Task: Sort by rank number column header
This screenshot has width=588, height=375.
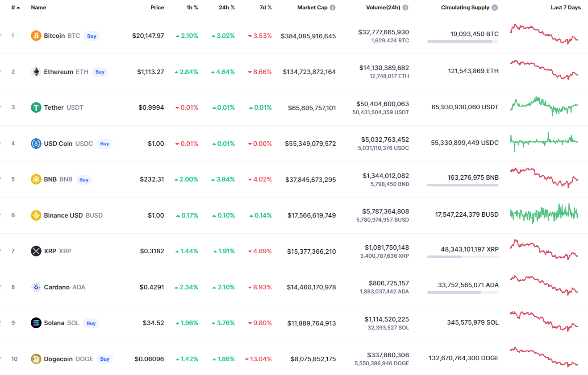Action: (16, 8)
